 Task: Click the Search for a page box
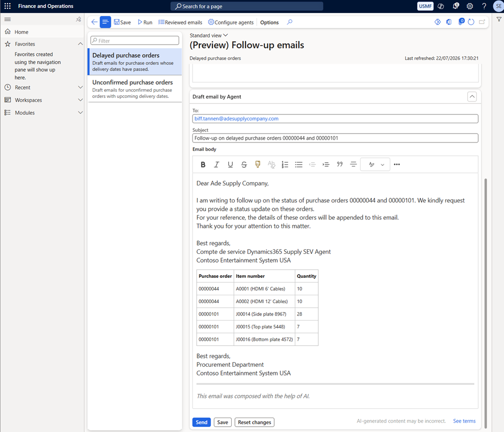point(246,6)
